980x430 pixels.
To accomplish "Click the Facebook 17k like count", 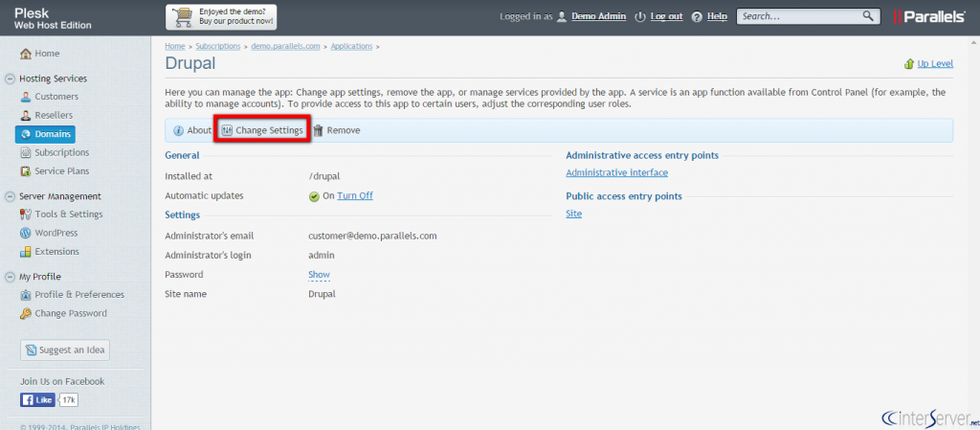I will pyautogui.click(x=69, y=400).
